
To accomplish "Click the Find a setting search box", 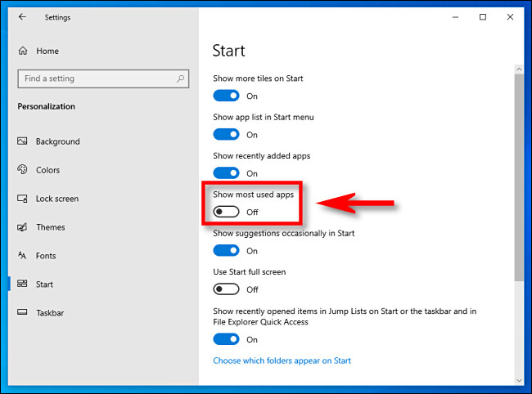I will tap(94, 78).
